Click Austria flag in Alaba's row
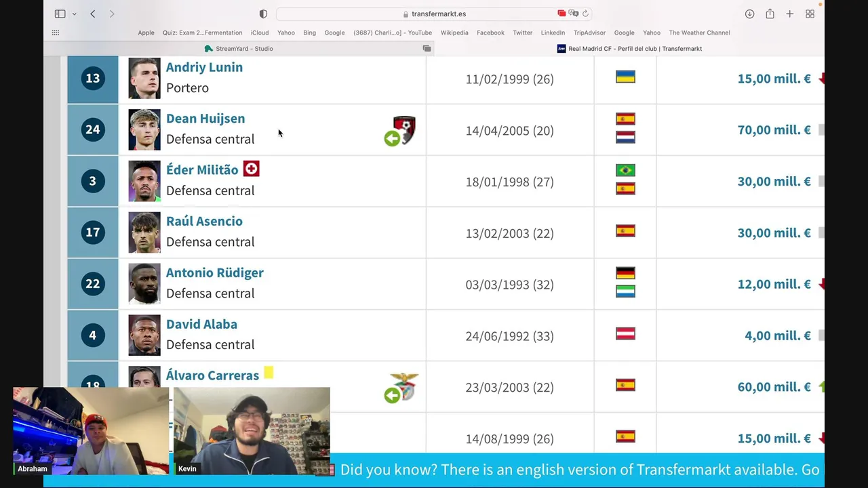The image size is (868, 488). point(625,333)
